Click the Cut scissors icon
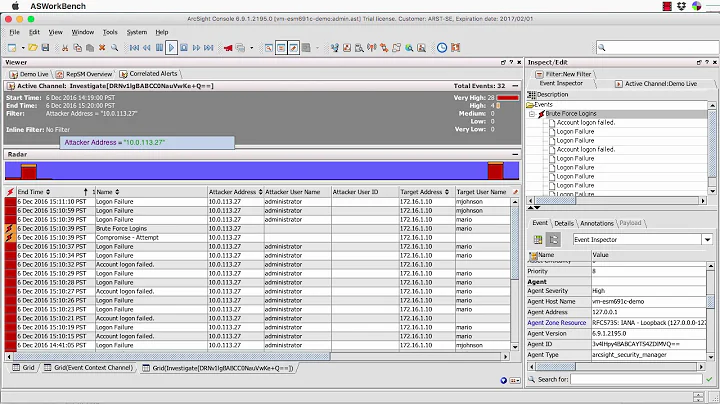This screenshot has height=404, width=720. (x=65, y=48)
